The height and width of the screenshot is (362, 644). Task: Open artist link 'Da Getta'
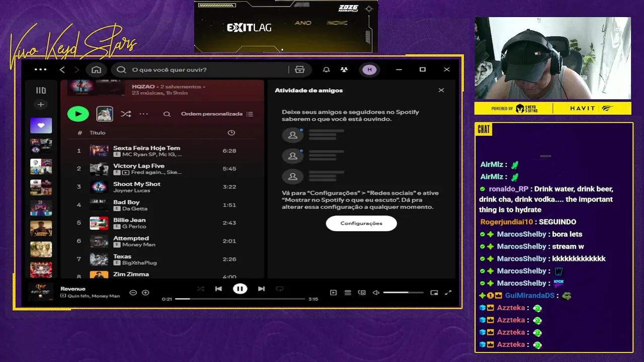pyautogui.click(x=135, y=209)
